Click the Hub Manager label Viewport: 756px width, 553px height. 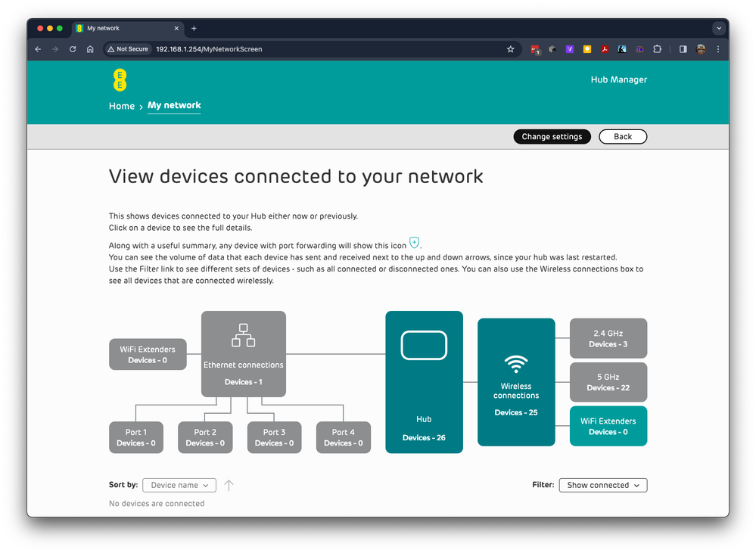click(618, 79)
